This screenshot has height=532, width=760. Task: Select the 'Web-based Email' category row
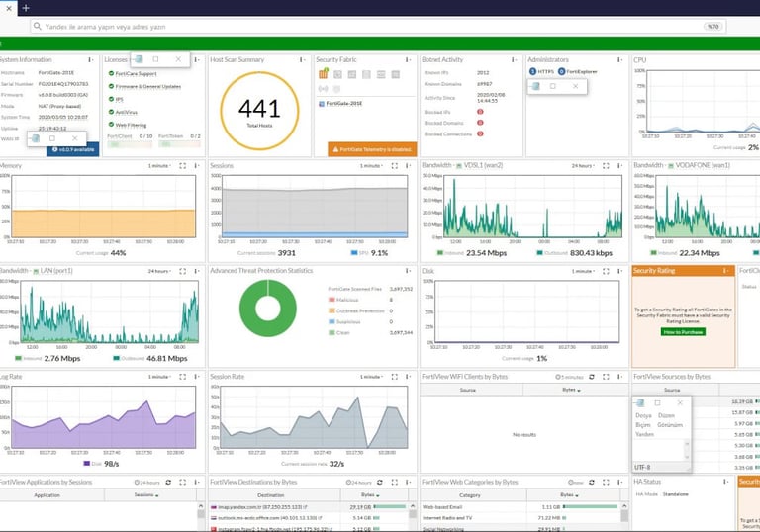click(x=522, y=507)
